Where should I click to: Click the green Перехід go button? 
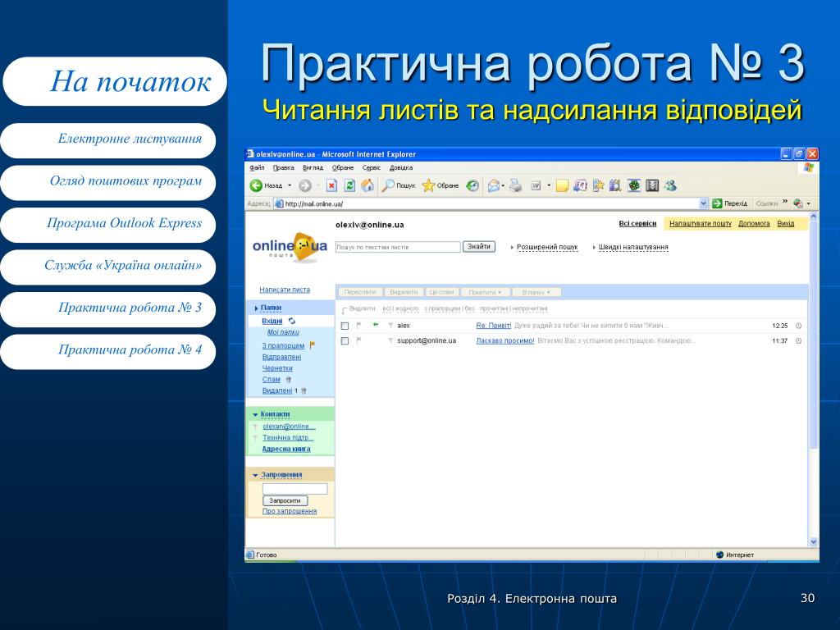pos(729,203)
